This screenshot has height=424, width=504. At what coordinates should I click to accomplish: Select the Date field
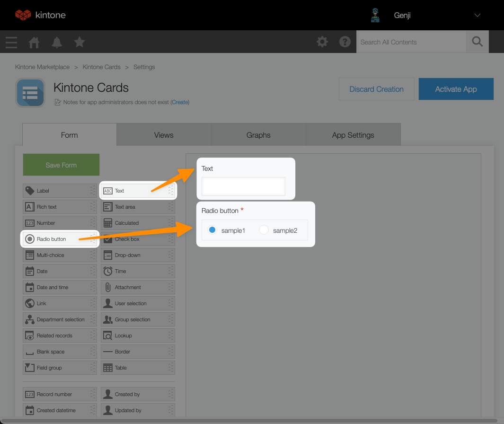pyautogui.click(x=60, y=271)
